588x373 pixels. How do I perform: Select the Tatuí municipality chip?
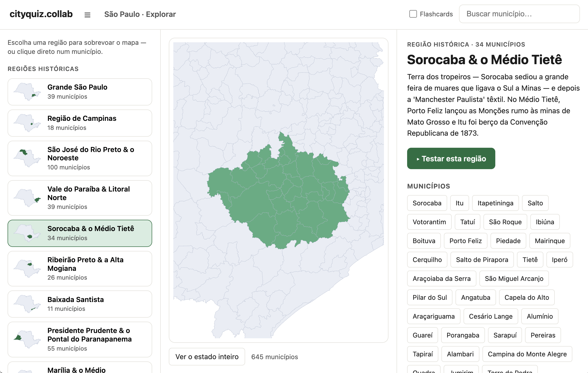point(468,222)
